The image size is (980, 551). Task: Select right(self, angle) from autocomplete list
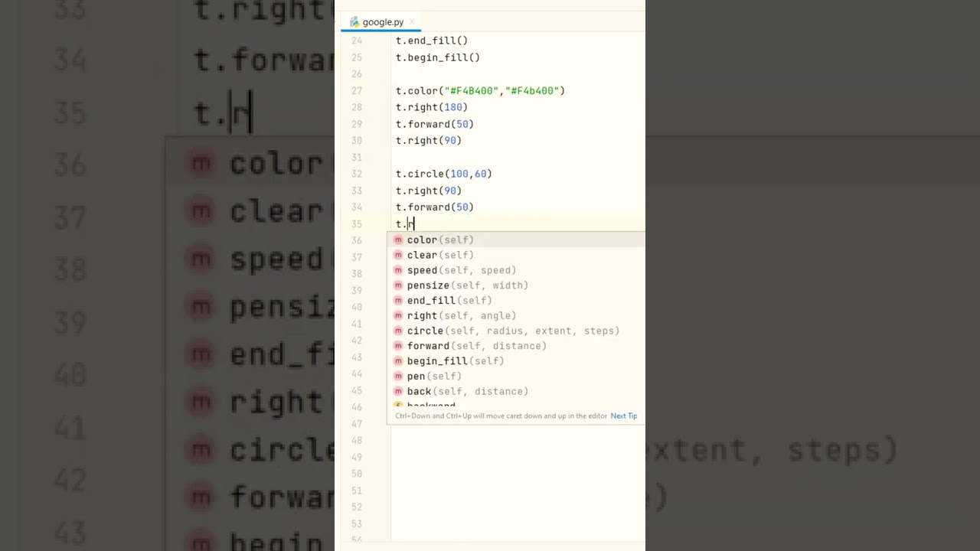pyautogui.click(x=461, y=315)
